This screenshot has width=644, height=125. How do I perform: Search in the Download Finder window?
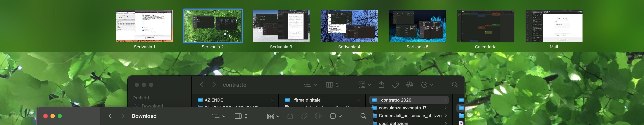click(x=364, y=116)
